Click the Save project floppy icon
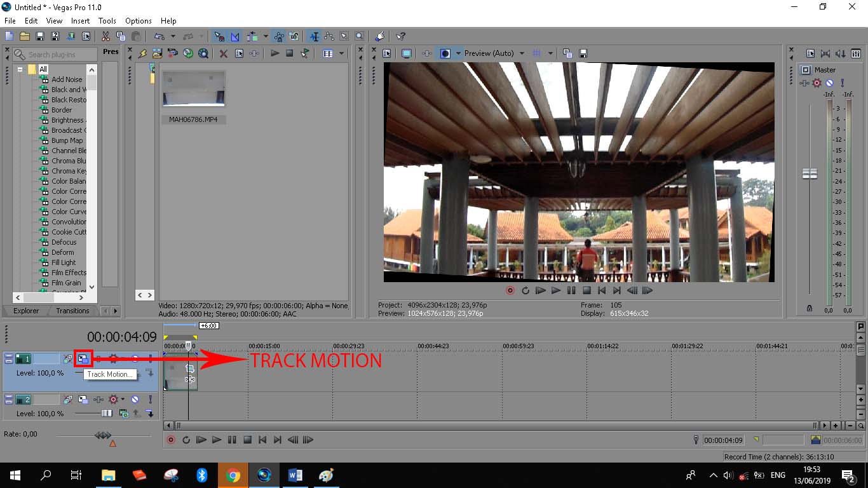 pyautogui.click(x=40, y=36)
